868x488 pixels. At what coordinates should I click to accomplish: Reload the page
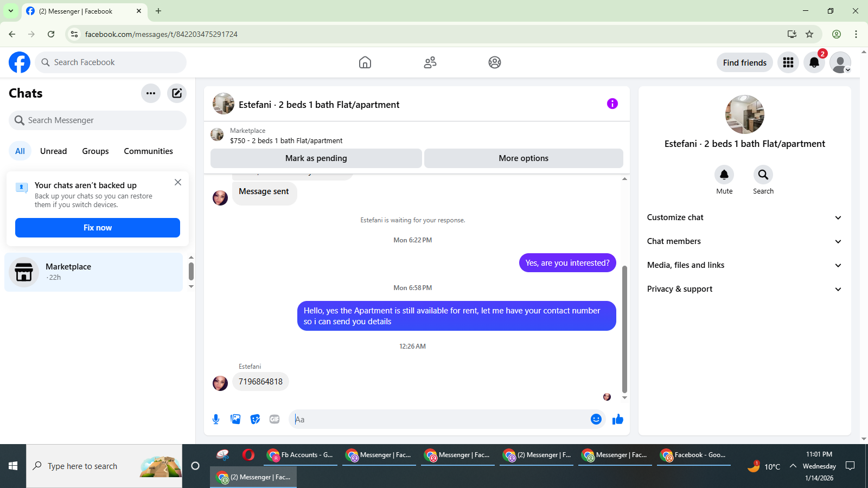(x=51, y=34)
